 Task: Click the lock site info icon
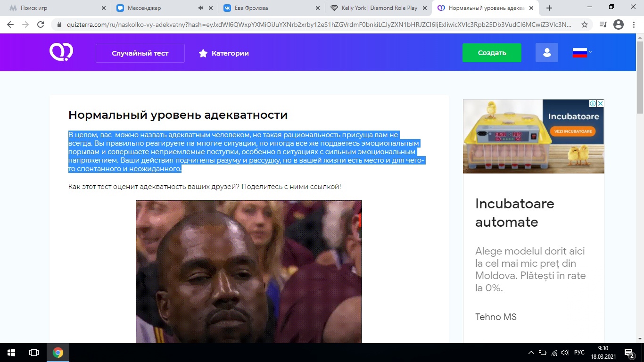(58, 25)
